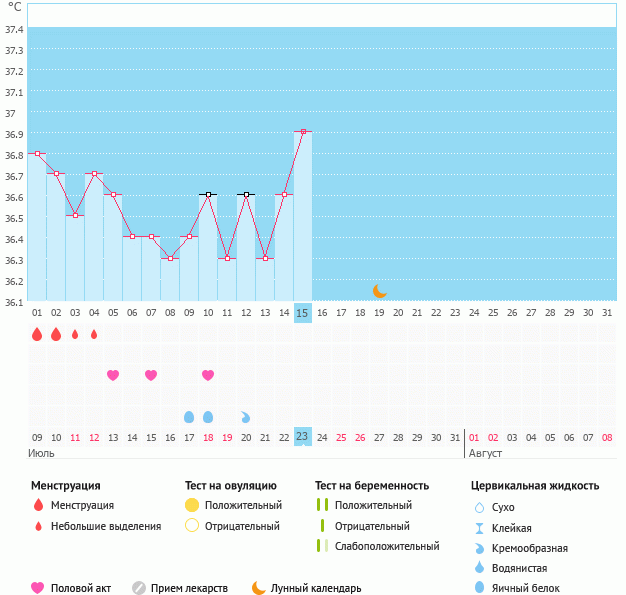This screenshot has width=626, height=595.
Task: Click the pink heart icon on cycle day 10
Action: (x=208, y=375)
